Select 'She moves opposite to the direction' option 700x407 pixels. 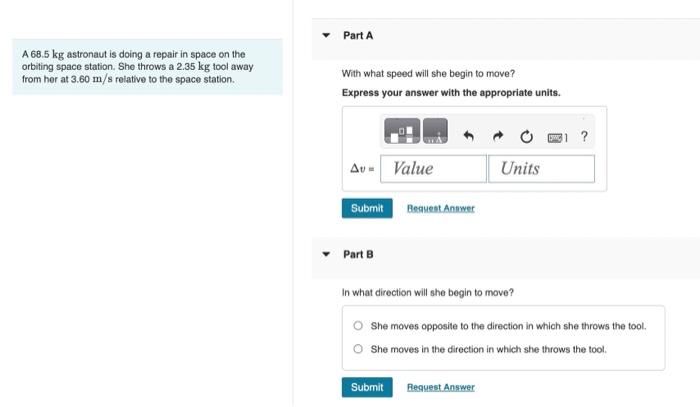click(x=358, y=325)
